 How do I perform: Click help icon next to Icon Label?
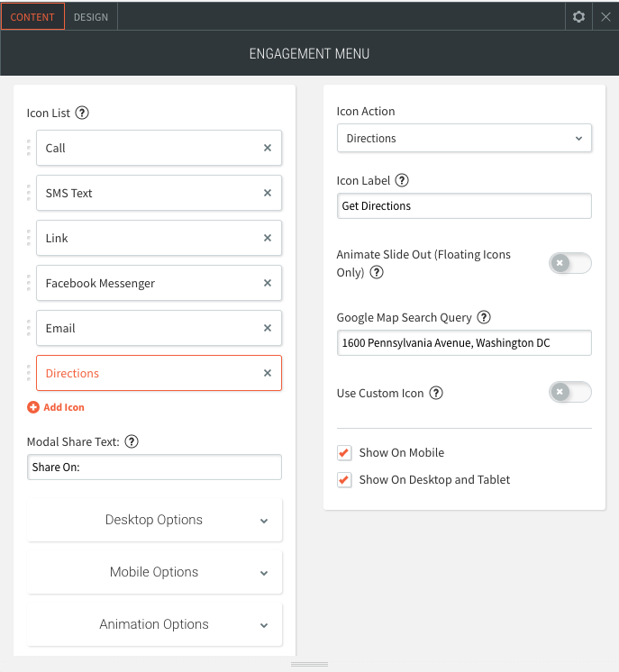click(402, 180)
